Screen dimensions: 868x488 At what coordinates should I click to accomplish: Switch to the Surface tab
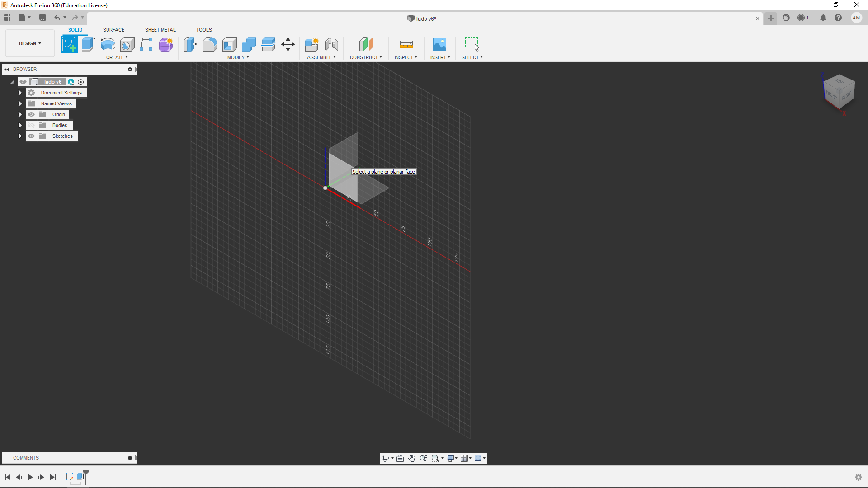[x=113, y=30]
